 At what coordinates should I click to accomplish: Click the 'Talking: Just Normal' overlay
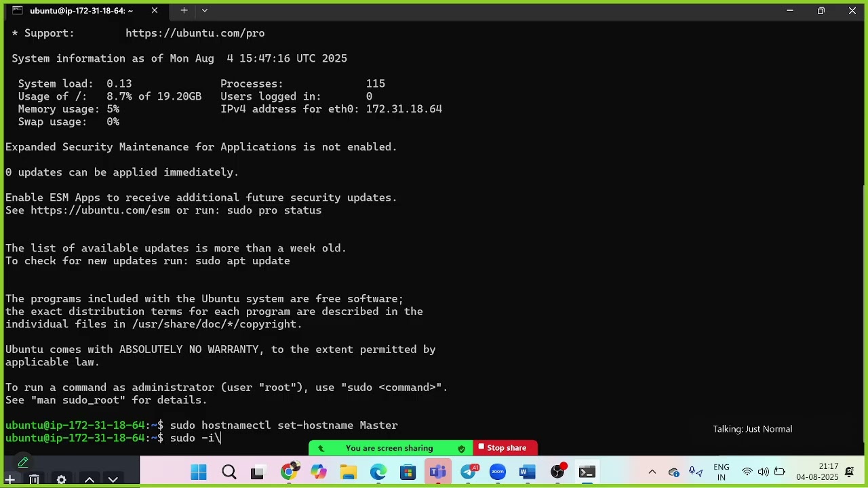tap(752, 429)
